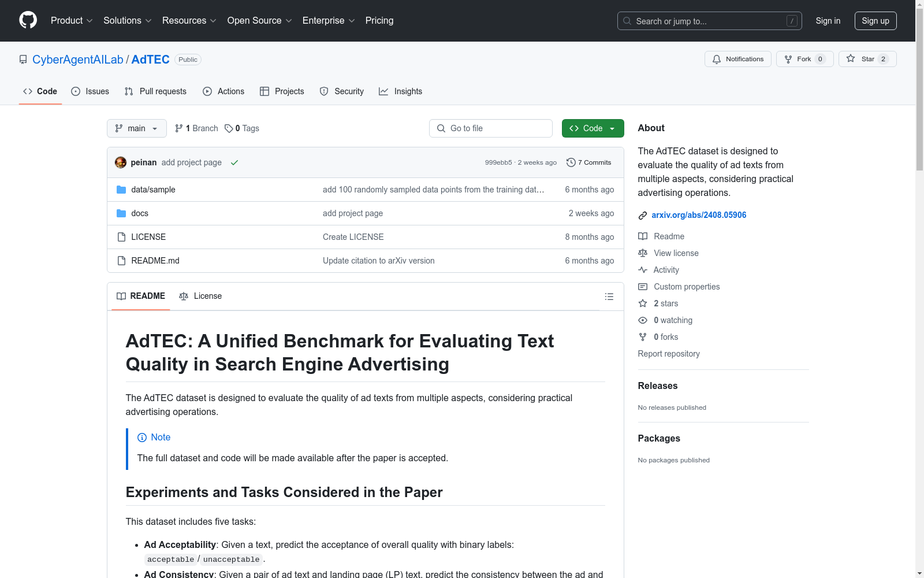Switch to the Issues tab

click(x=90, y=91)
